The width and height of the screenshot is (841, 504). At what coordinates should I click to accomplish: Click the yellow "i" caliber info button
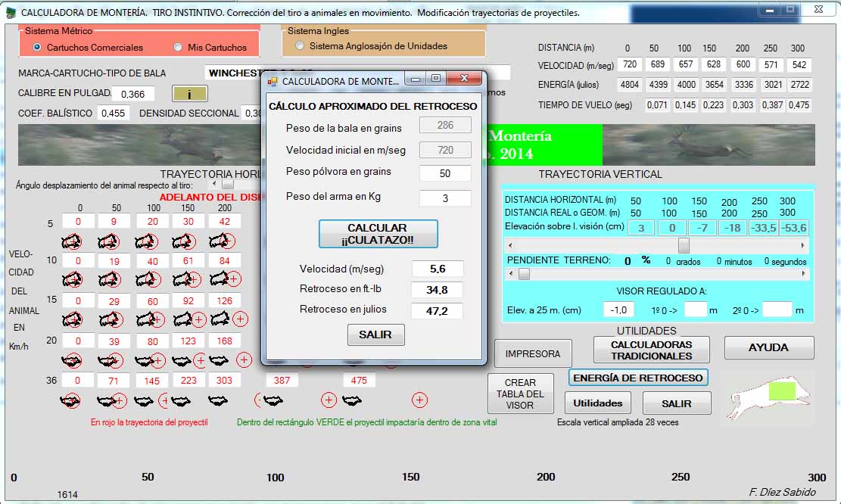pyautogui.click(x=189, y=94)
